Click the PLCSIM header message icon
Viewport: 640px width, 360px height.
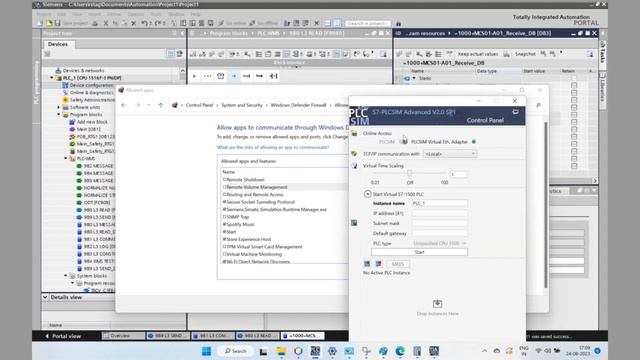(516, 111)
